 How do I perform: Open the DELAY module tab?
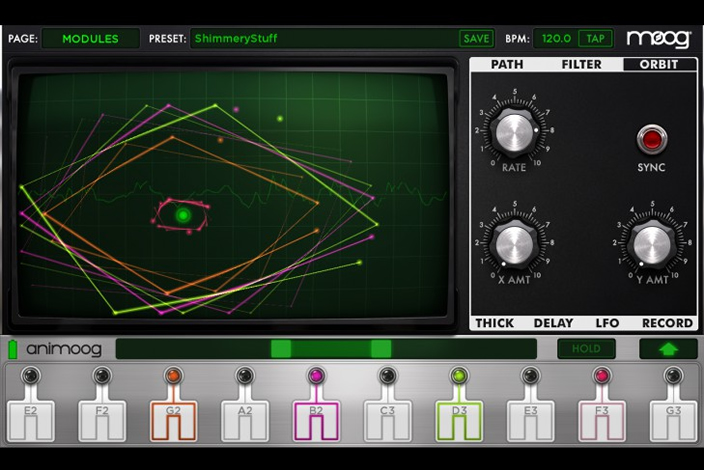pos(553,323)
